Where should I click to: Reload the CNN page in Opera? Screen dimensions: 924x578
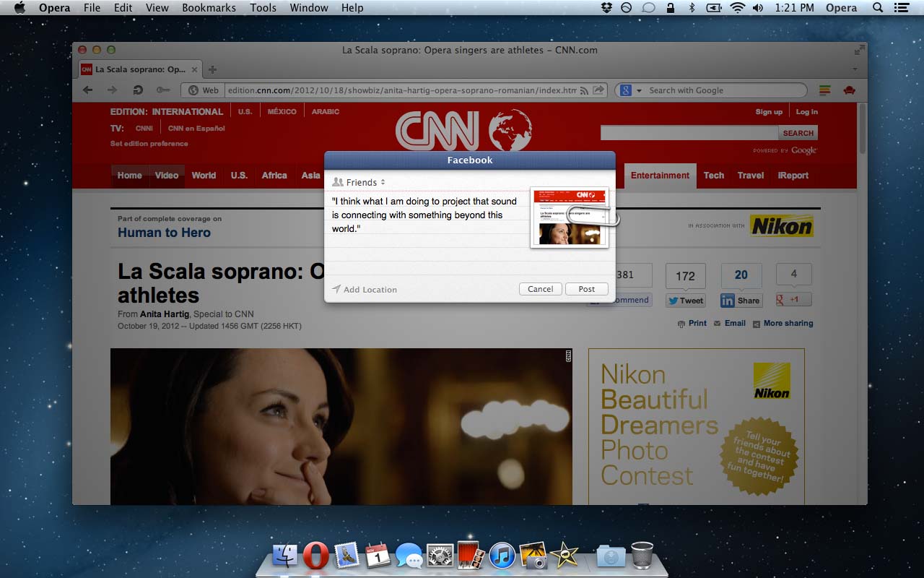point(138,90)
